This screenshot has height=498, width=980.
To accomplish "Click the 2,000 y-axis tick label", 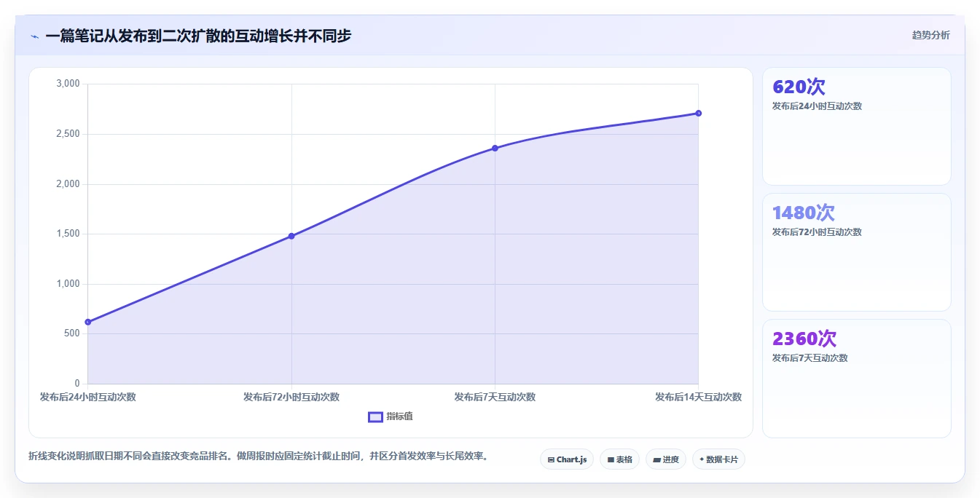I will (x=68, y=183).
